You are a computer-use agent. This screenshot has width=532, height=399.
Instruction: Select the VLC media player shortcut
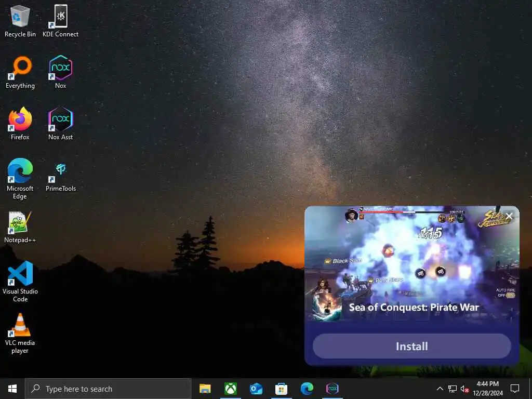click(20, 334)
